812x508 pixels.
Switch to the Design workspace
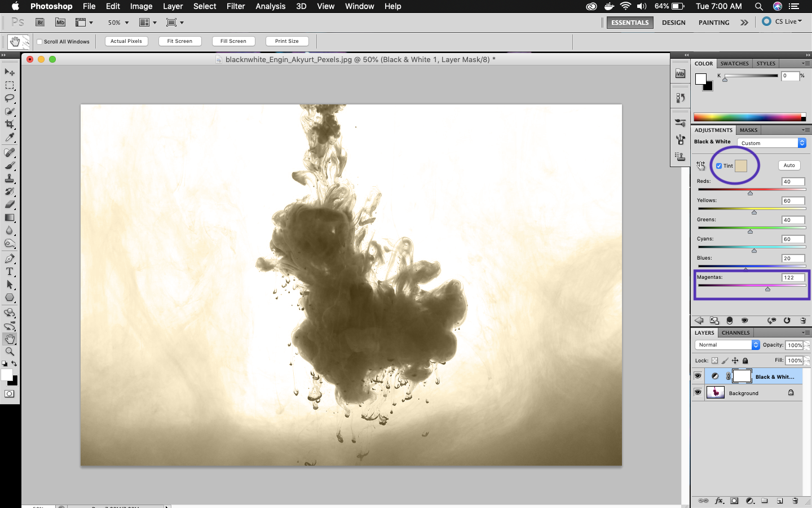pos(674,23)
